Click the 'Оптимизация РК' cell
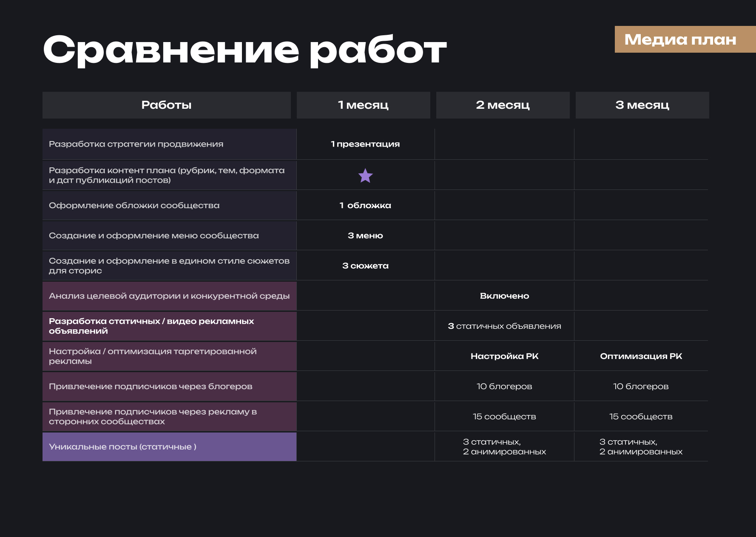The height and width of the screenshot is (537, 756). pyautogui.click(x=641, y=356)
